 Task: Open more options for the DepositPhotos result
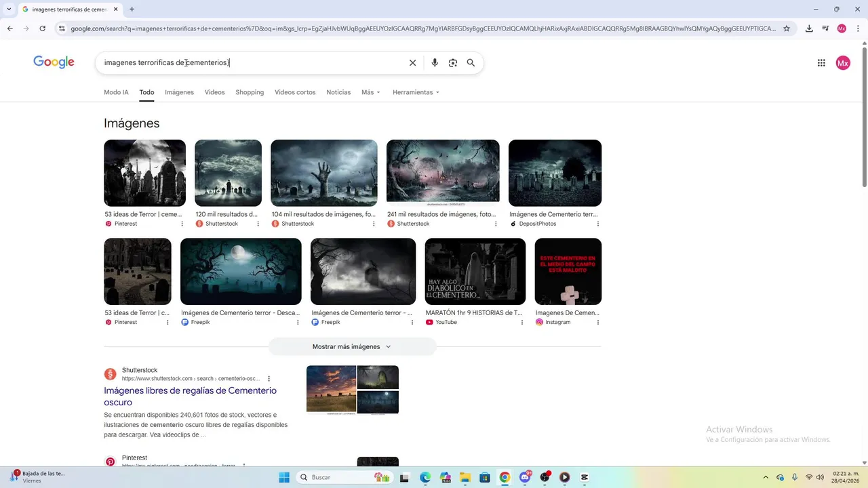[597, 224]
